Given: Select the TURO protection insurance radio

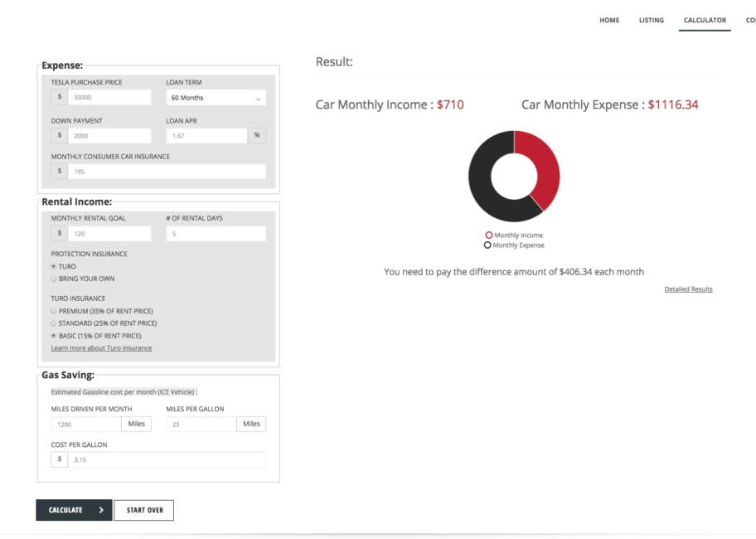Looking at the screenshot, I should (54, 266).
